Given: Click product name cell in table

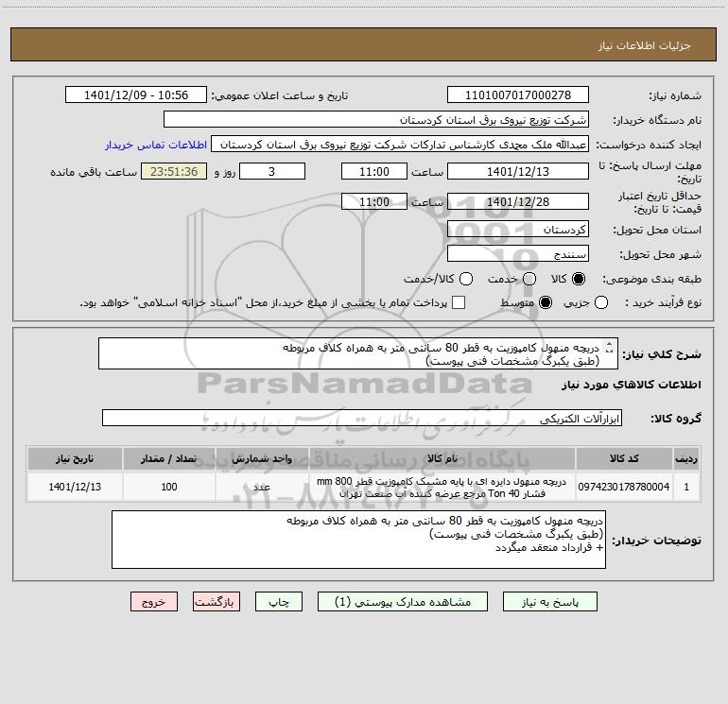Looking at the screenshot, I should tap(442, 487).
